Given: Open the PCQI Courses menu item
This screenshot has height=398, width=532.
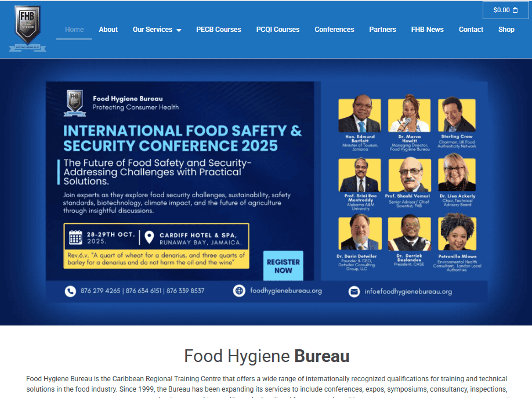Looking at the screenshot, I should pos(278,30).
